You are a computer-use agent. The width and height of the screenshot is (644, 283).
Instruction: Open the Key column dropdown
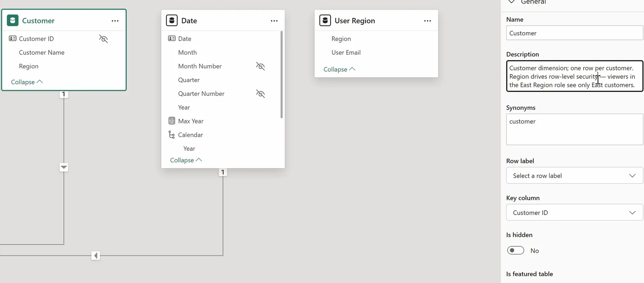click(574, 213)
